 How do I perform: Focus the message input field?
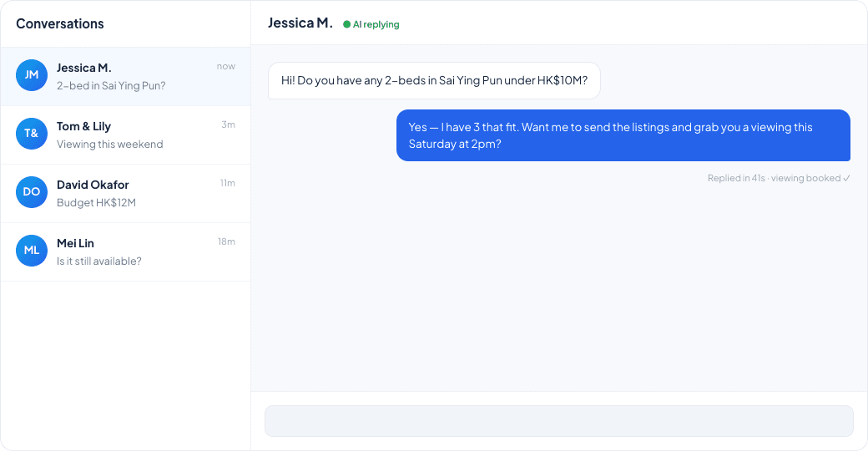click(559, 421)
